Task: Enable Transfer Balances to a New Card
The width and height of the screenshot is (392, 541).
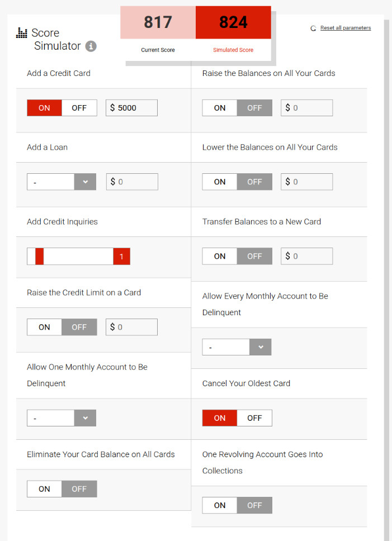Action: click(219, 256)
